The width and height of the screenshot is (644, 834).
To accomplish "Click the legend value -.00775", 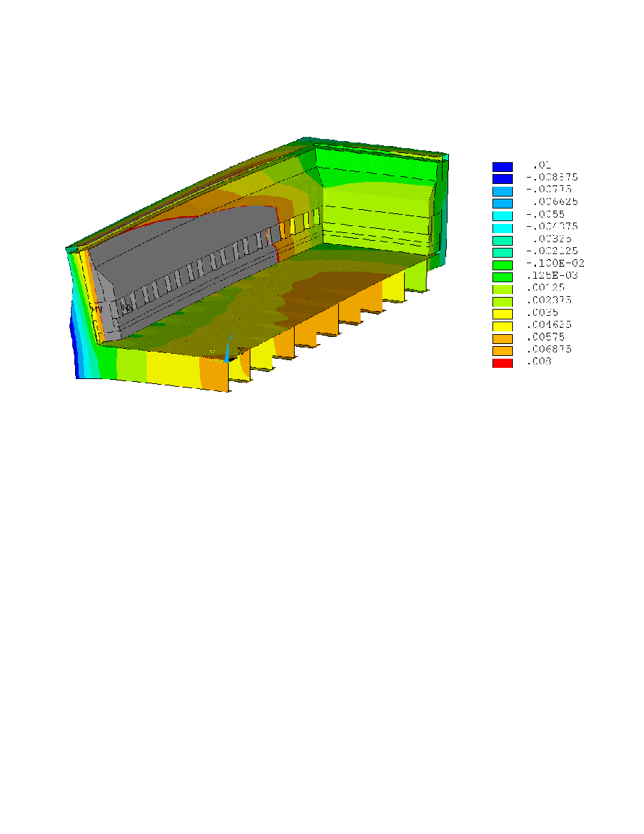I will point(549,190).
